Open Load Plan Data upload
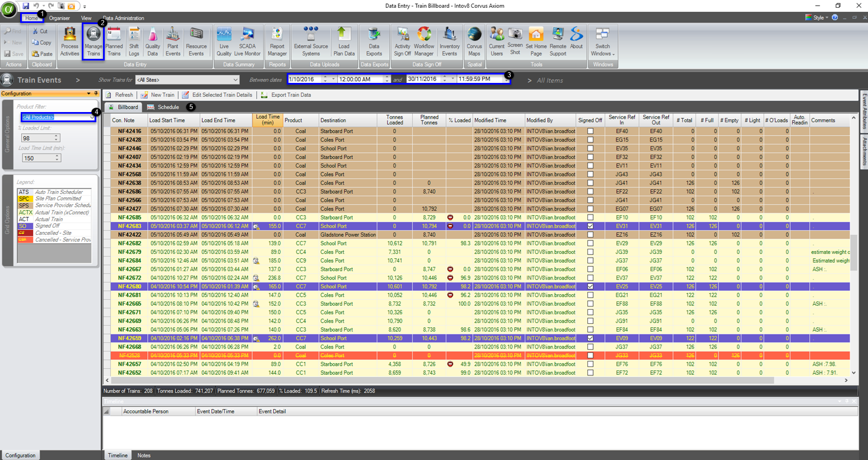 click(x=344, y=41)
